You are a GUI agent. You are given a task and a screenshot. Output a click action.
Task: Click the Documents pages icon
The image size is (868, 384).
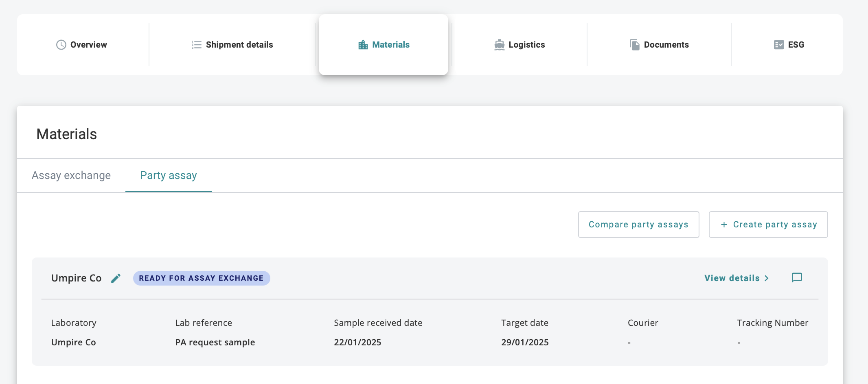(634, 45)
